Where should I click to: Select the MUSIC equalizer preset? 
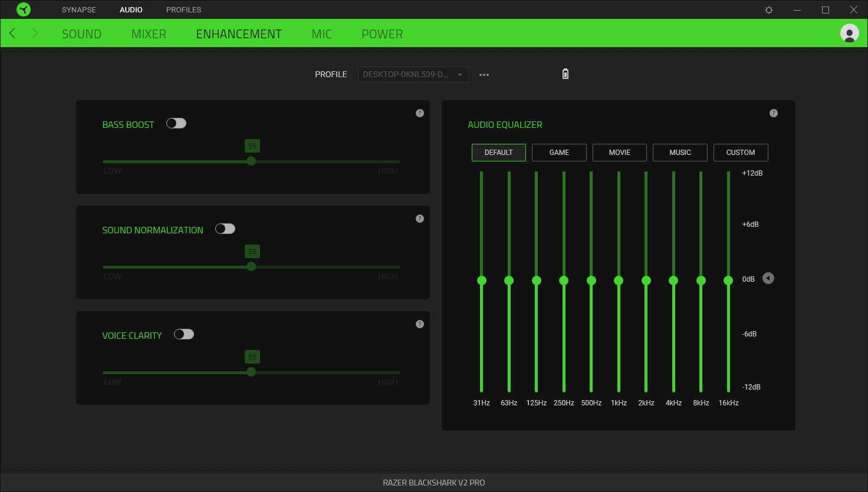[x=680, y=152]
